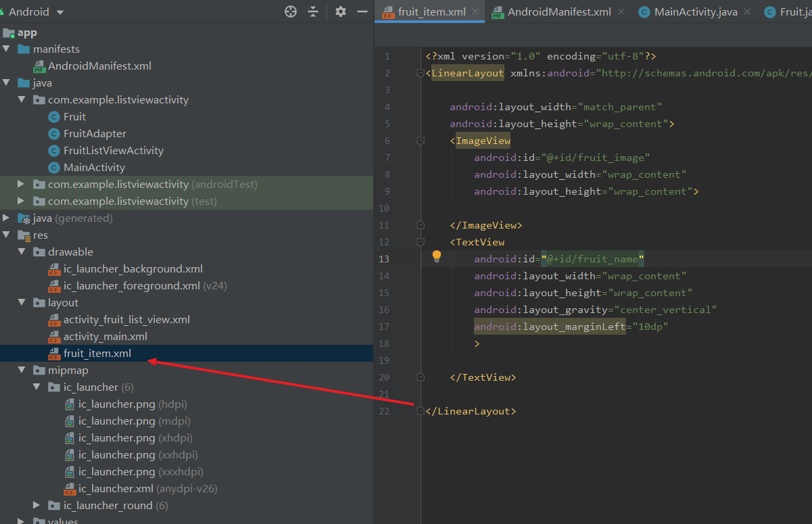Click the "center_vertical" gravity value
The height and width of the screenshot is (524, 812).
click(665, 310)
